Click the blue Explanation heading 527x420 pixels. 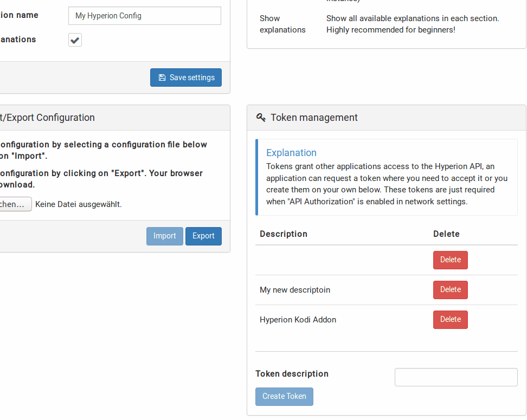click(291, 153)
